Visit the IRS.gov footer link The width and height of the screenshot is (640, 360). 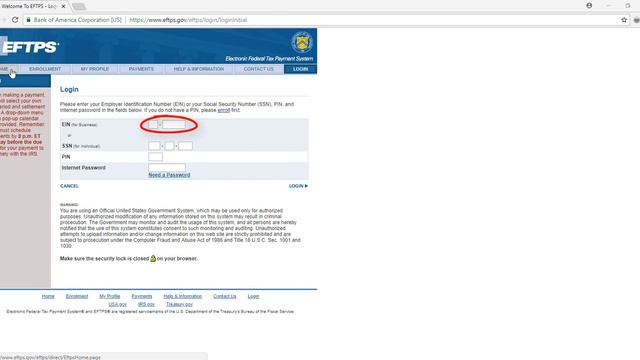(146, 304)
